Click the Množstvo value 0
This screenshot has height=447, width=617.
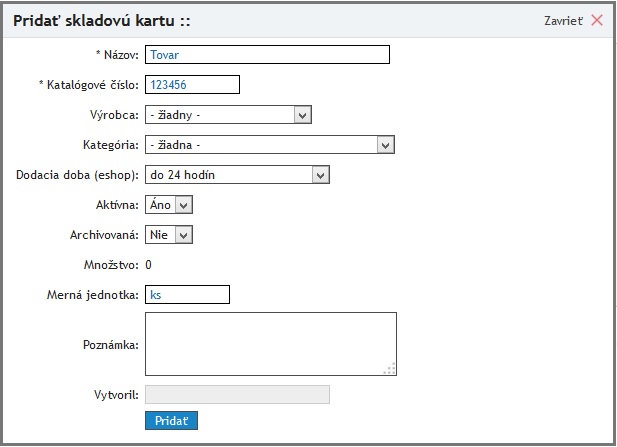(x=149, y=265)
